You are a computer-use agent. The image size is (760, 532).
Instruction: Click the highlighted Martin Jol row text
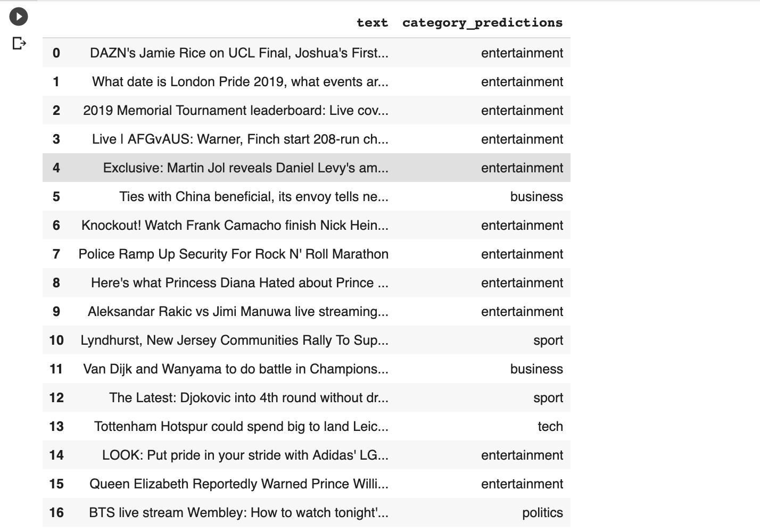[x=245, y=168]
